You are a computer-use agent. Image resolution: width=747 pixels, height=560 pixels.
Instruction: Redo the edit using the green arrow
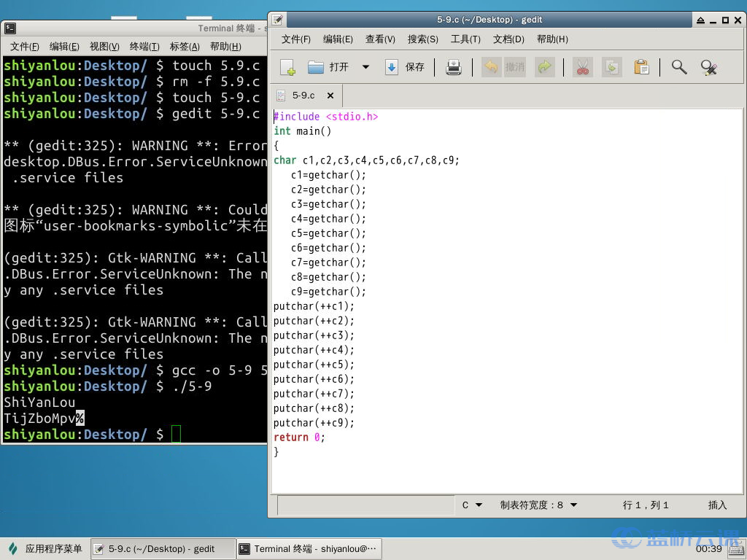pyautogui.click(x=544, y=67)
